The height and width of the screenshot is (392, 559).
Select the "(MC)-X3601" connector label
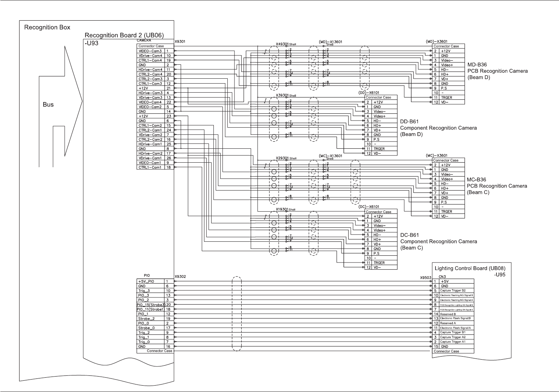tap(437, 156)
